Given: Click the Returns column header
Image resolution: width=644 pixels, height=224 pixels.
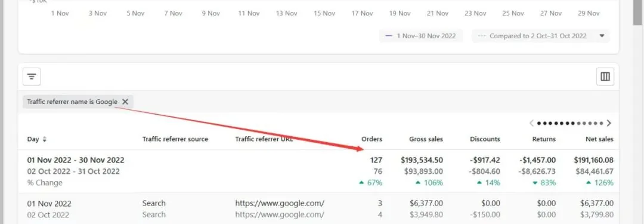Looking at the screenshot, I should (x=543, y=139).
